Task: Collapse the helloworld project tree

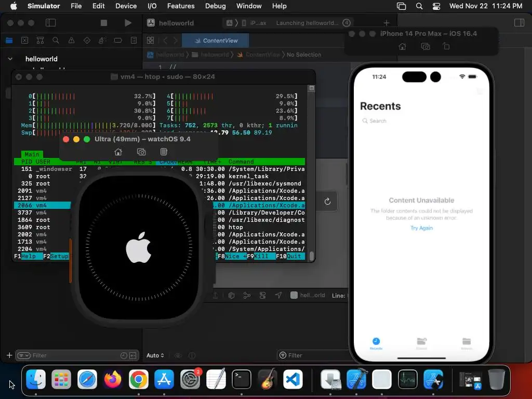Action: (10, 59)
